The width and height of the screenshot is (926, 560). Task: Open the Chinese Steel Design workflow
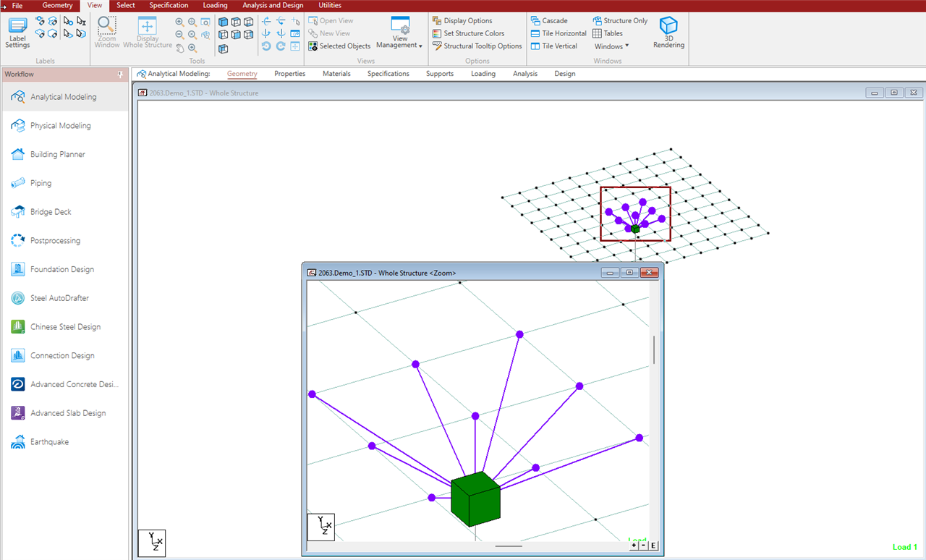[x=64, y=327]
